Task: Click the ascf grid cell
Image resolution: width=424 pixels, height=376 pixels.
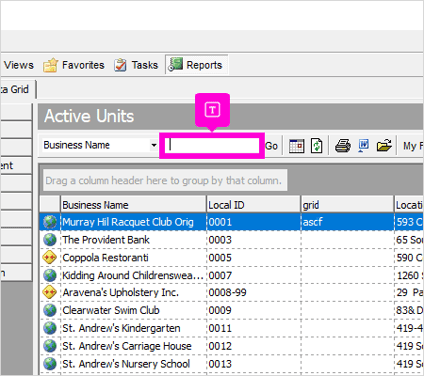Action: (347, 222)
